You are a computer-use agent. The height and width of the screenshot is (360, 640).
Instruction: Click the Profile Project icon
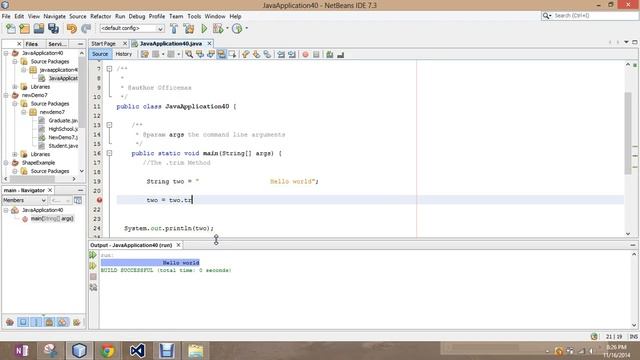(x=237, y=29)
